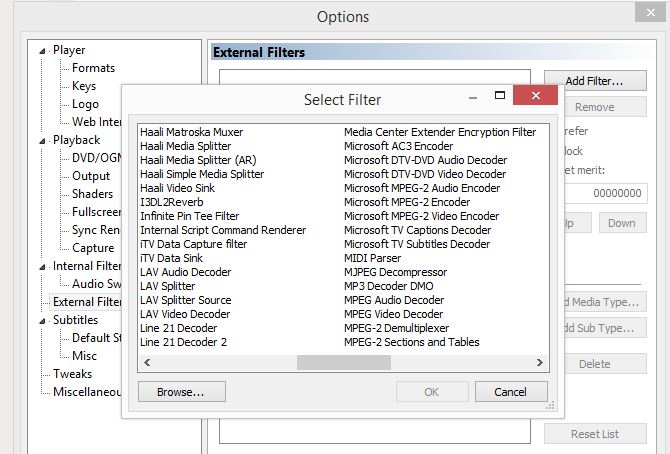Select LAV Audio Decoder filter

(x=185, y=272)
